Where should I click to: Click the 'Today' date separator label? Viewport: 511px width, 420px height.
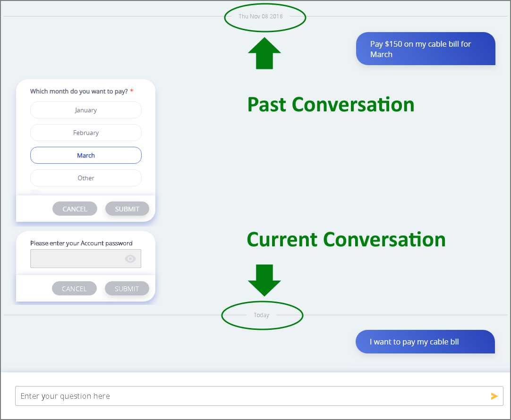261,315
